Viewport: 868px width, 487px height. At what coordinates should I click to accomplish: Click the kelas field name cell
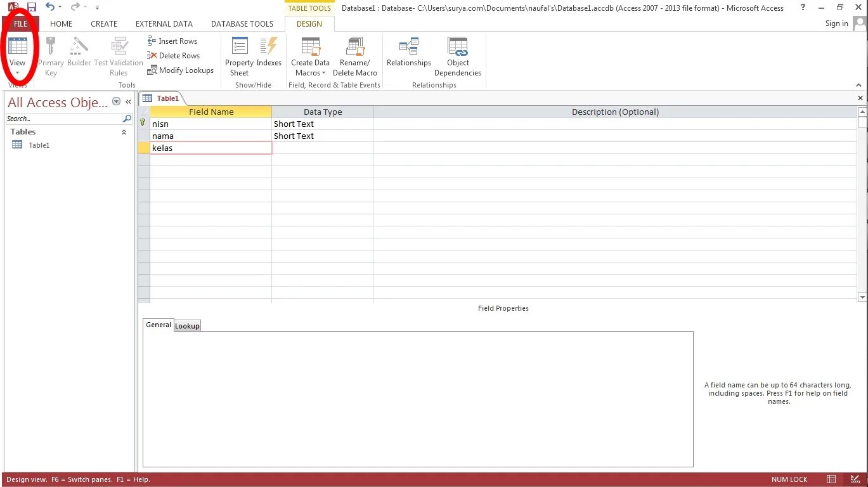pos(211,148)
